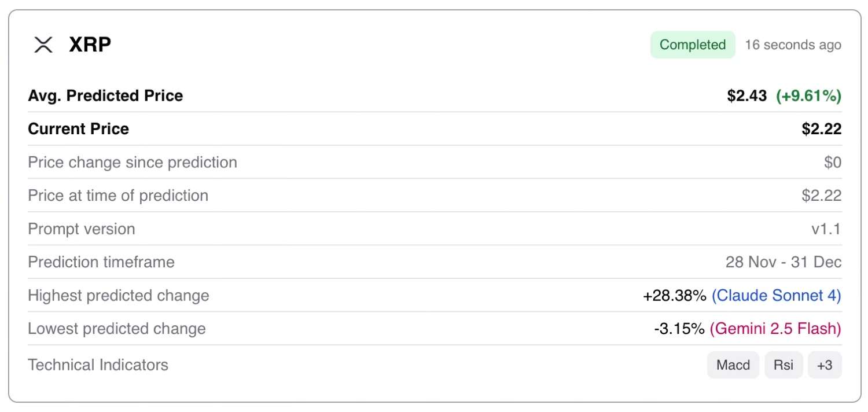Click the Prediction timeframe date range
Image resolution: width=868 pixels, height=412 pixels.
(783, 262)
